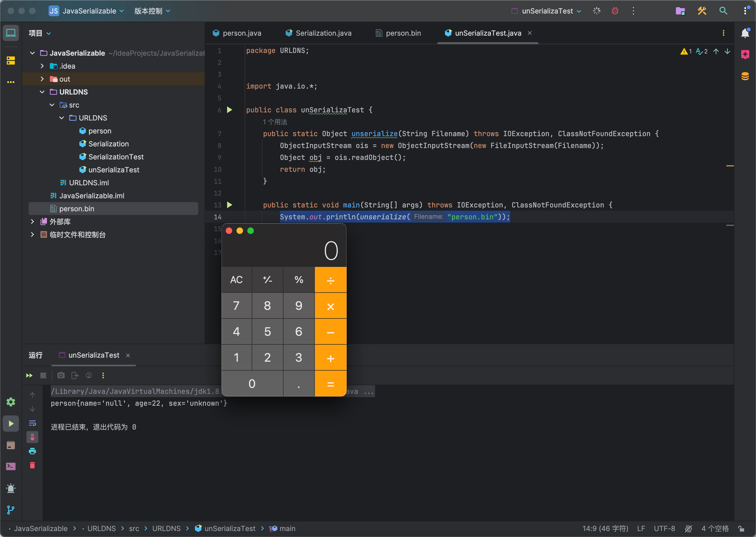Click the equals key on Calculator
The height and width of the screenshot is (537, 756).
tap(330, 384)
